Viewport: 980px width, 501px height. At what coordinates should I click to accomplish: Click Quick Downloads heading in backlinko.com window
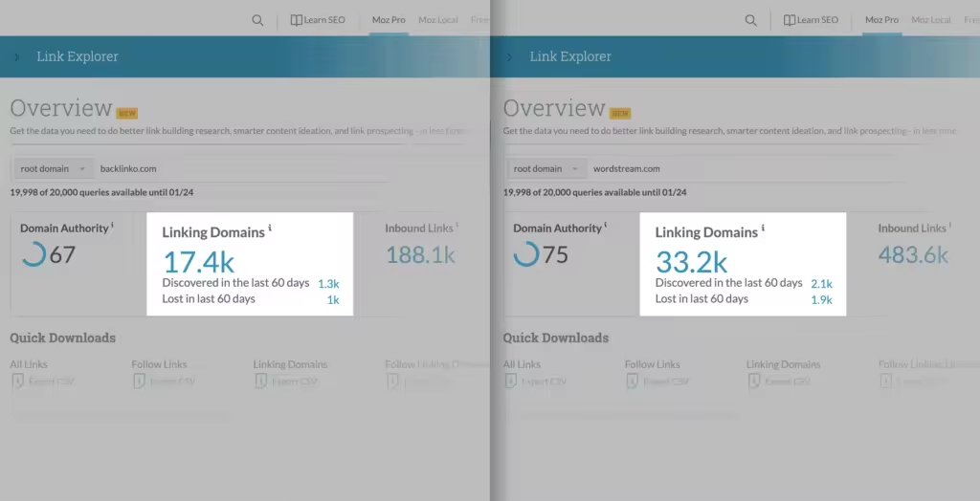point(62,338)
